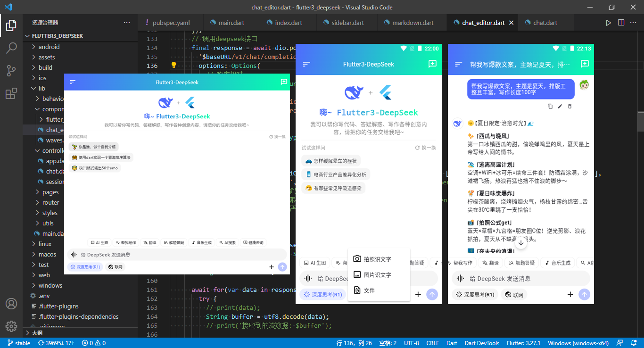Viewport: 644px width, 348px height.
Task: Delete the user message with the trash icon
Action: [x=570, y=107]
